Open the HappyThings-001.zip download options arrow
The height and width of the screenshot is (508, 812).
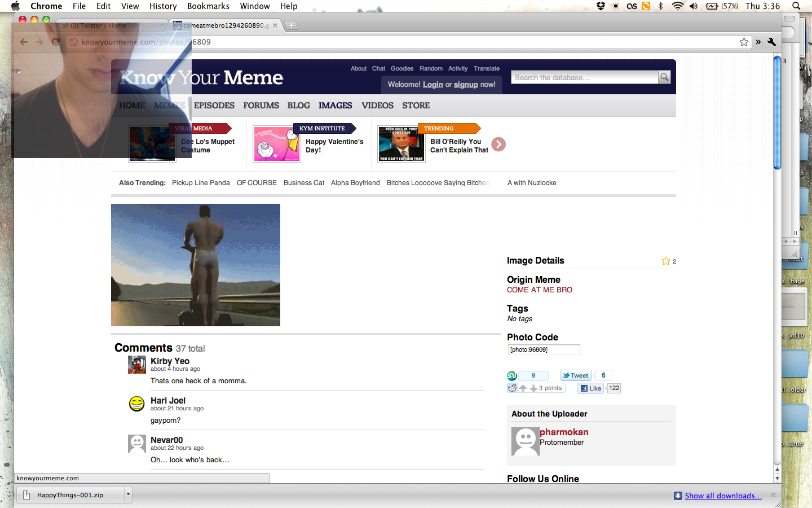[128, 494]
